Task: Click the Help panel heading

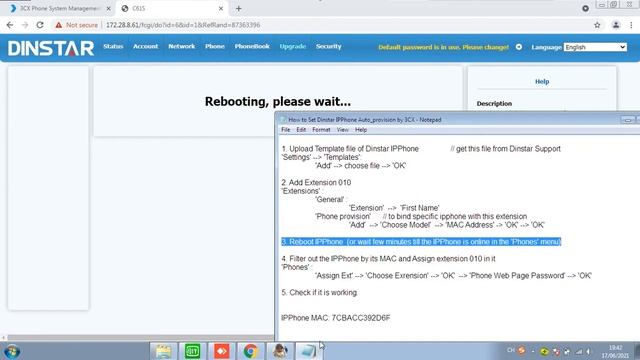Action: (x=542, y=82)
